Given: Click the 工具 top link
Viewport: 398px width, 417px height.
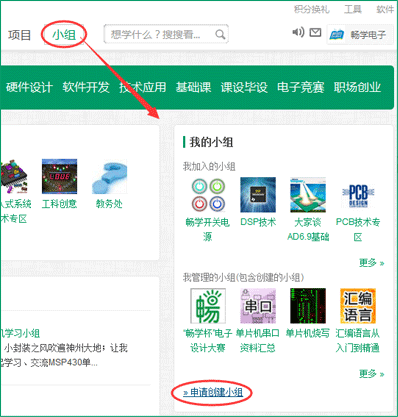Looking at the screenshot, I should coord(353,9).
